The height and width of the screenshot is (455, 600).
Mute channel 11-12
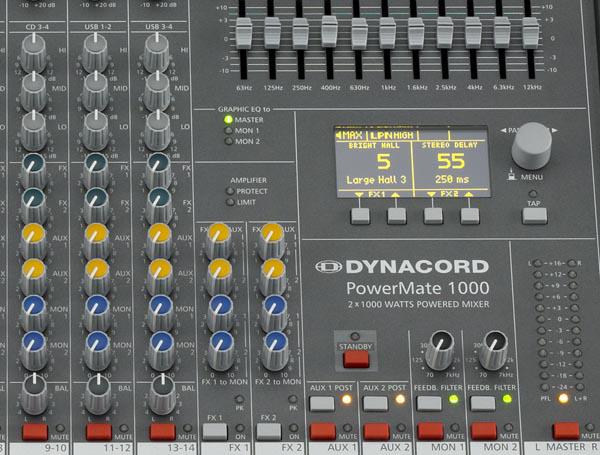click(98, 431)
